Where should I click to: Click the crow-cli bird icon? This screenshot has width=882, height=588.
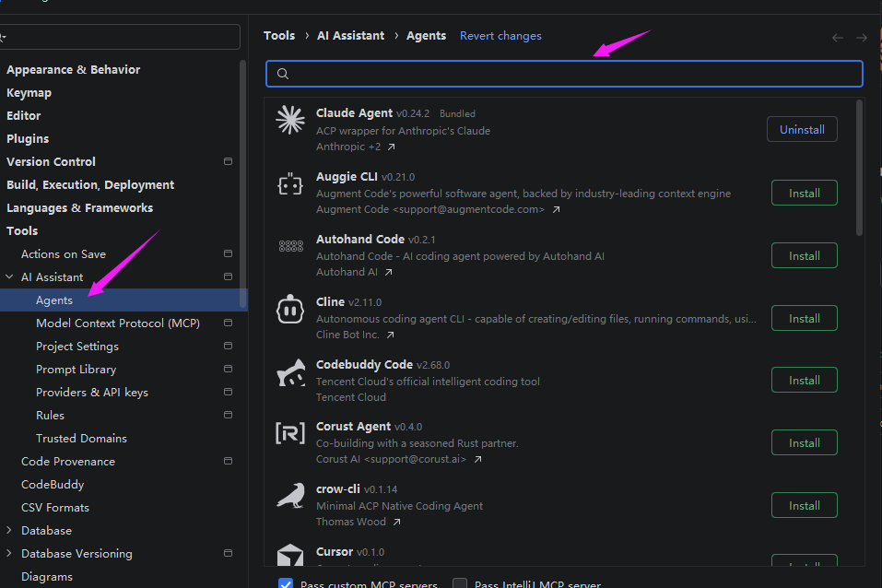point(290,496)
